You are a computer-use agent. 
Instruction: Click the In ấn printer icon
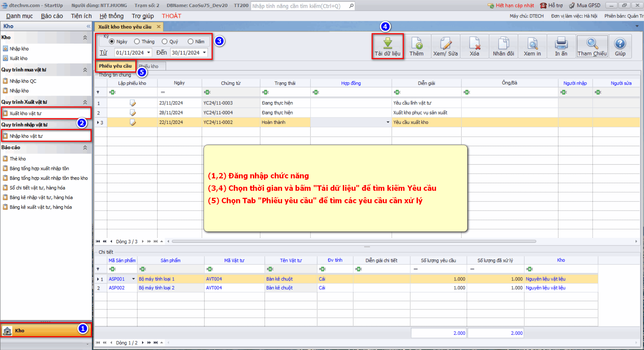pos(561,43)
